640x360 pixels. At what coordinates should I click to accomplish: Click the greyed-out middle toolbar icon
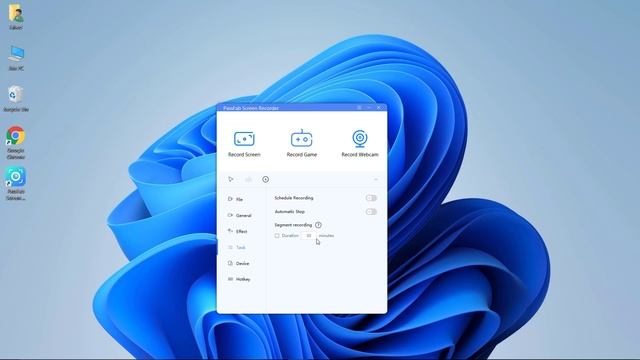click(248, 180)
